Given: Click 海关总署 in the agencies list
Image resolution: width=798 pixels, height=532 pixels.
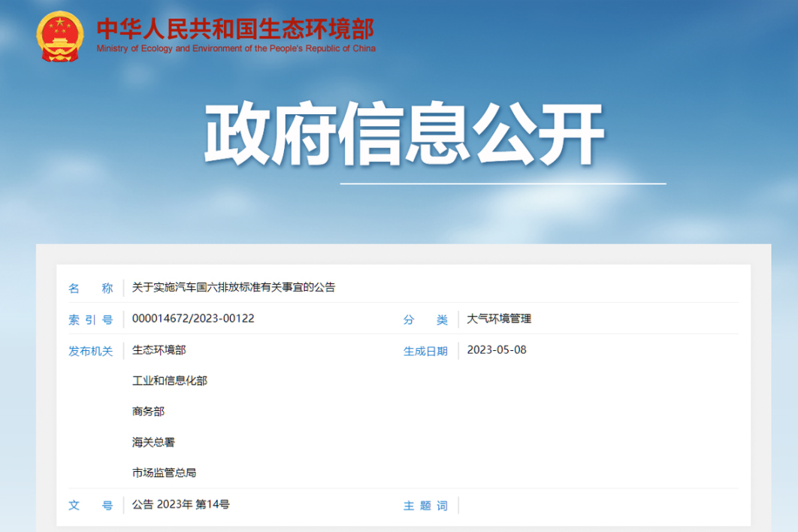Looking at the screenshot, I should tap(153, 443).
